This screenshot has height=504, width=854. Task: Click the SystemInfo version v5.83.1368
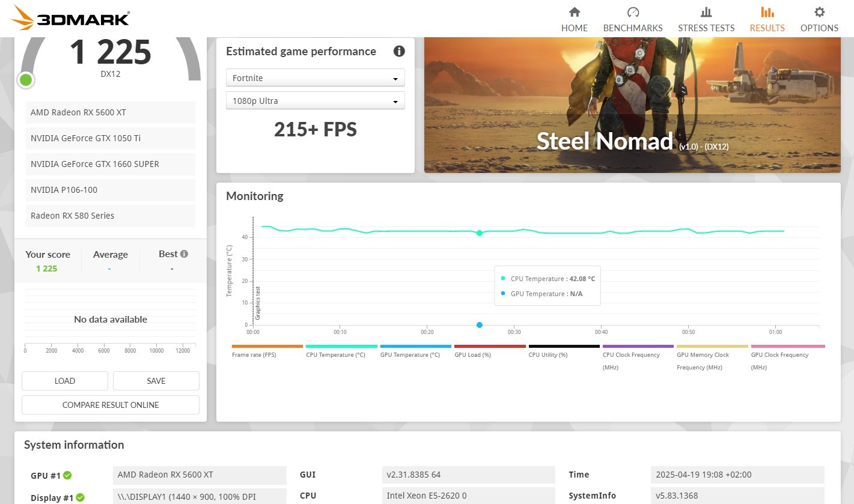[x=737, y=496]
